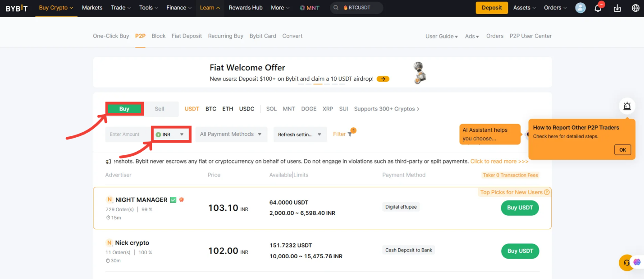644x279 pixels.
Task: Open the Markets menu
Action: click(92, 8)
